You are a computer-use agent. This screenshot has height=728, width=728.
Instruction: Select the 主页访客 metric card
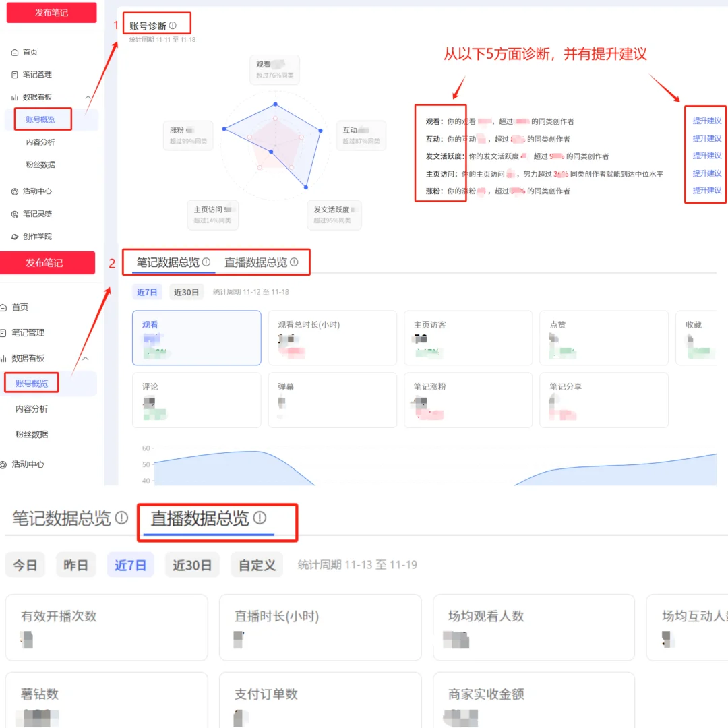[x=468, y=338]
